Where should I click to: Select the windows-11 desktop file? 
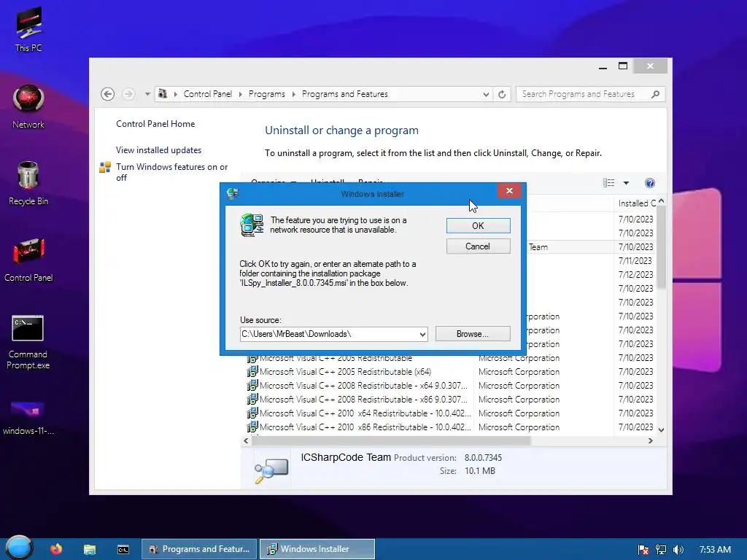point(28,418)
